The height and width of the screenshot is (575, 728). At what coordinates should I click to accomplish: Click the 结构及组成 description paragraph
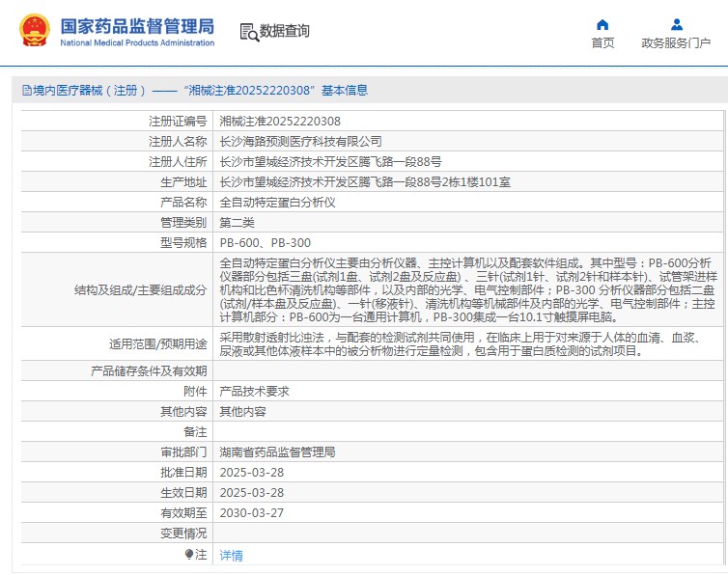coord(467,290)
